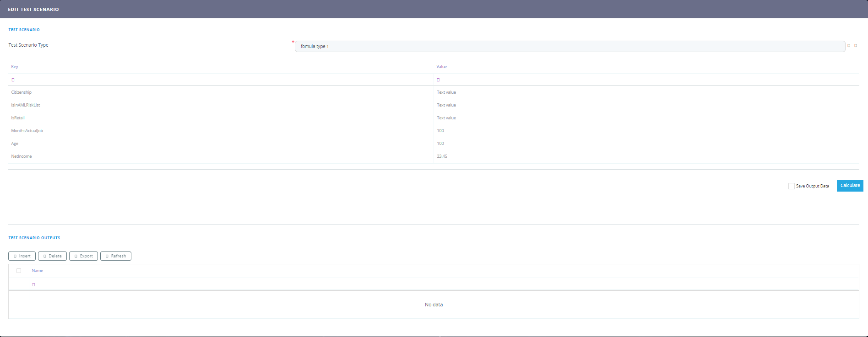Click the rightmost icon beside Test Scenario Type field
The width and height of the screenshot is (868, 337).
pos(856,46)
